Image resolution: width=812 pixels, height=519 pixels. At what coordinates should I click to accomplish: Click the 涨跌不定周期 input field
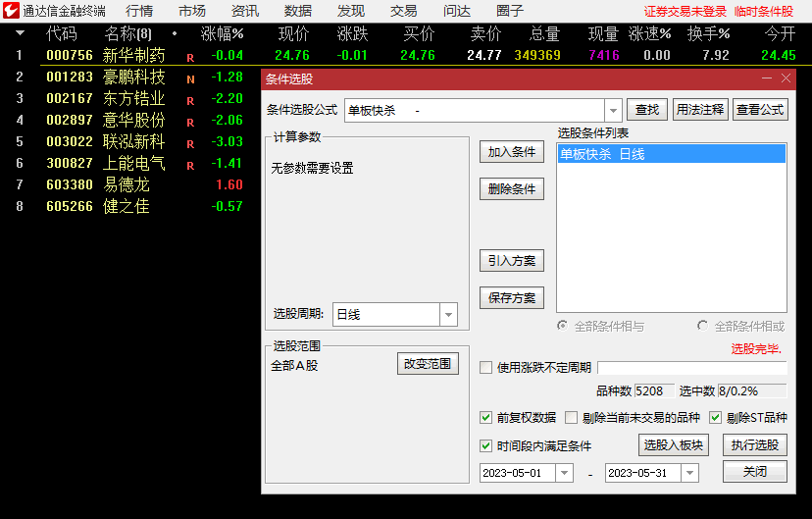coord(692,368)
